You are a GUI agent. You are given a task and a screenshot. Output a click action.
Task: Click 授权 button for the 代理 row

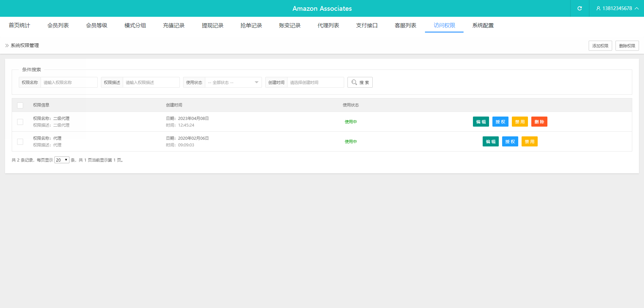coord(510,141)
